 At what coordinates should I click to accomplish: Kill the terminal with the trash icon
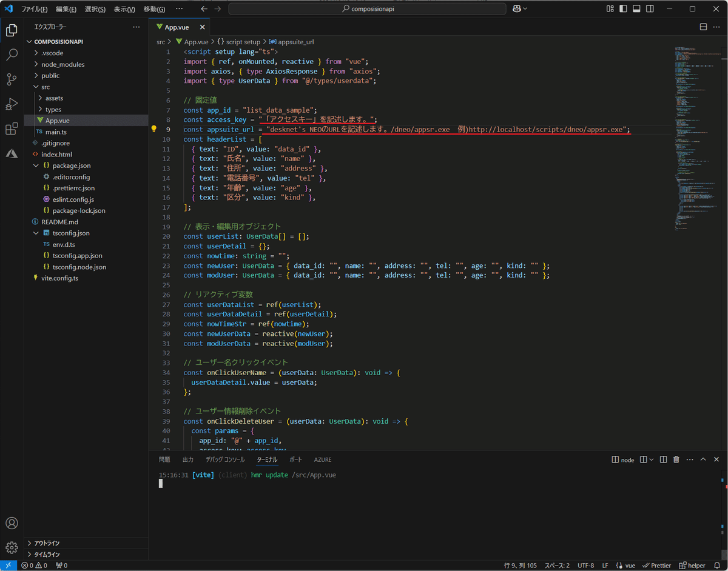676,459
